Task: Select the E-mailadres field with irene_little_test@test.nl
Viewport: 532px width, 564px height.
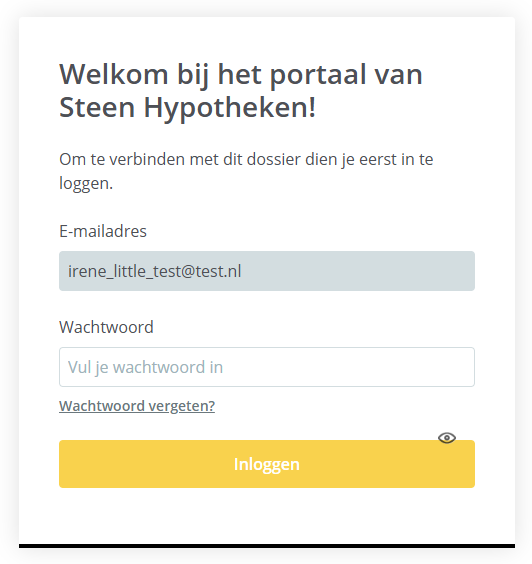Action: (x=267, y=271)
